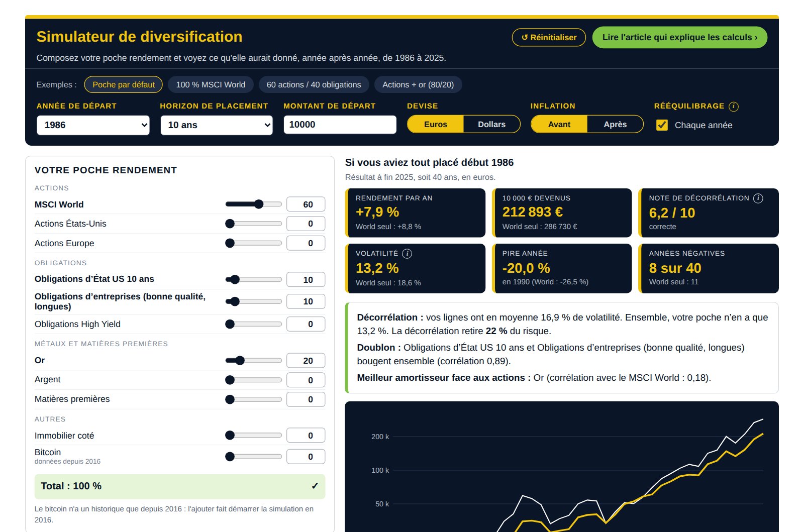Click the Obligations d'entreprises percentage field
804x532 pixels.
pyautogui.click(x=306, y=301)
